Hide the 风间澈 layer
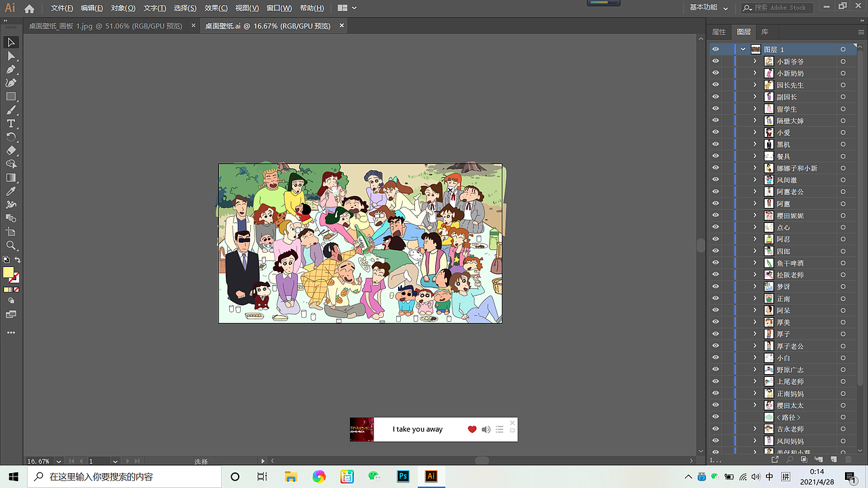The height and width of the screenshot is (488, 868). pyautogui.click(x=715, y=180)
